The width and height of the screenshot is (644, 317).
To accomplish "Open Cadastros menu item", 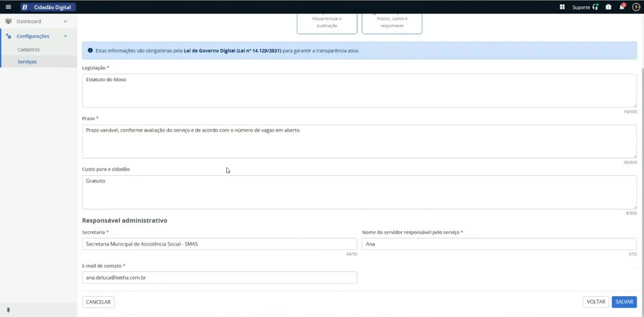I will point(29,49).
